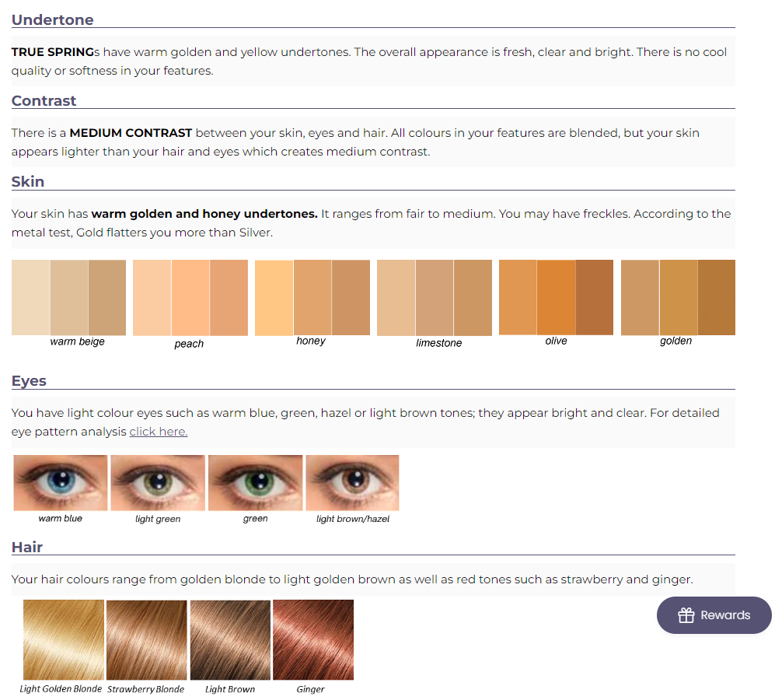Click the warm blue eye image
Image resolution: width=775 pixels, height=700 pixels.
click(61, 482)
